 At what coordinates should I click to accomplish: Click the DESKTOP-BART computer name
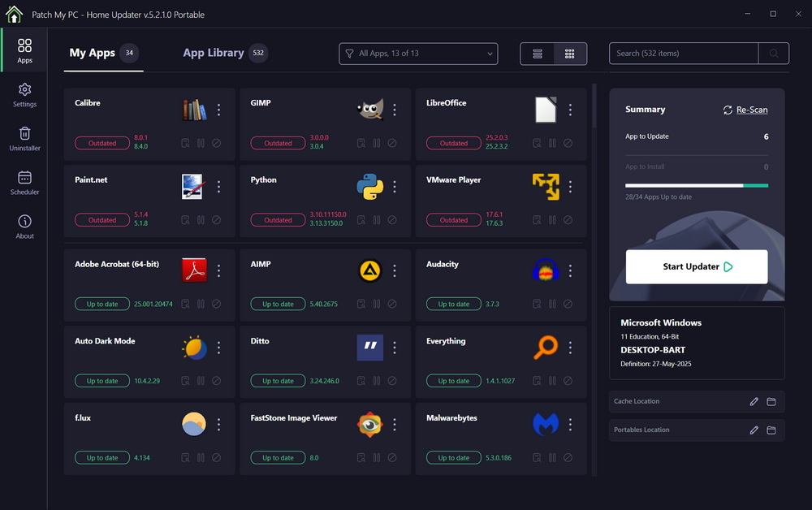(653, 350)
